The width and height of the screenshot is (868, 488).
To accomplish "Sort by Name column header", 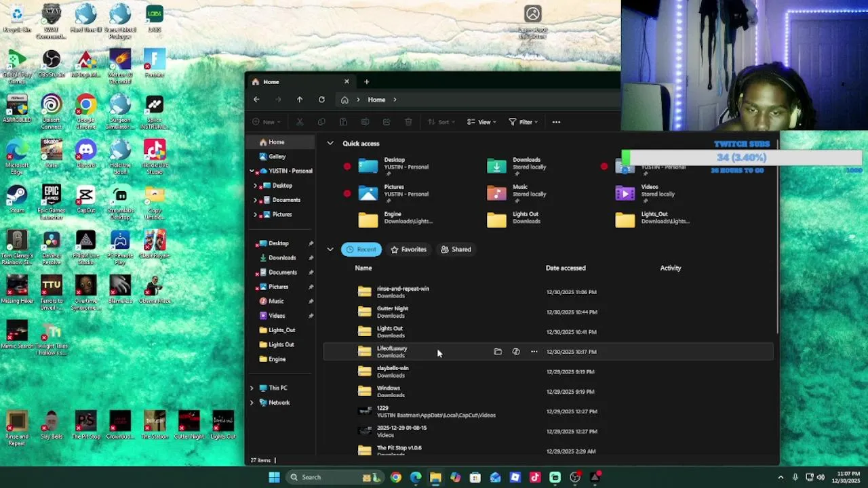I will coord(363,268).
